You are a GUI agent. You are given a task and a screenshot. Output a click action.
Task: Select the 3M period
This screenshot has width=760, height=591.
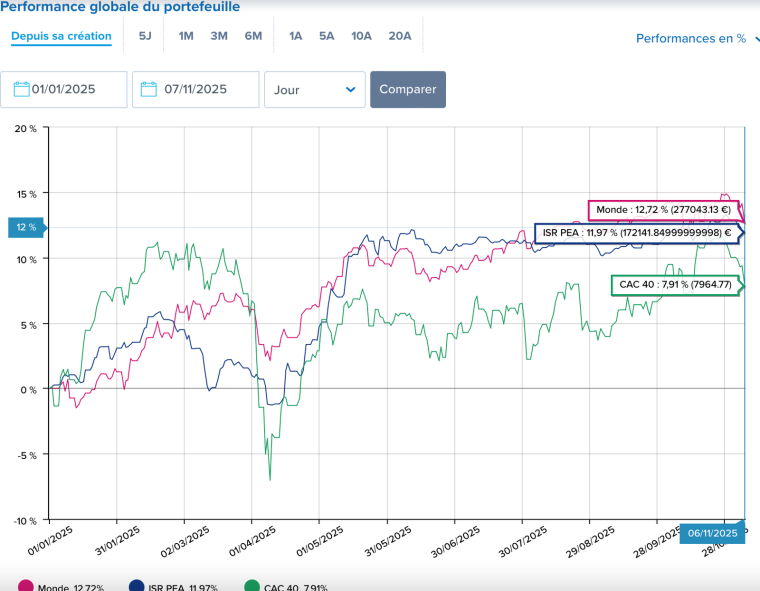click(x=219, y=36)
